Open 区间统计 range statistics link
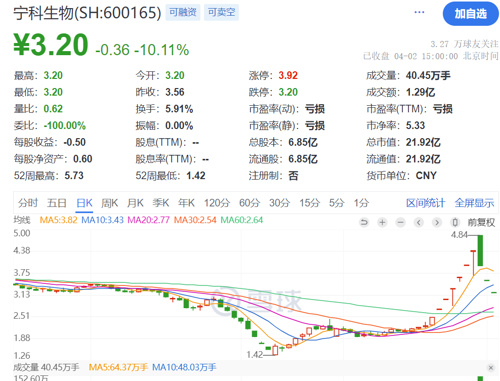This screenshot has width=500, height=381. [425, 203]
